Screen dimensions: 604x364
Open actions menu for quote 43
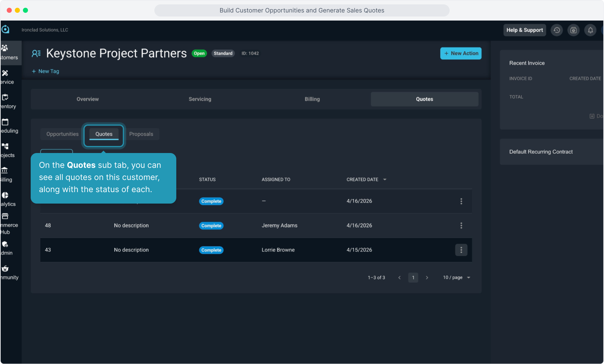461,250
